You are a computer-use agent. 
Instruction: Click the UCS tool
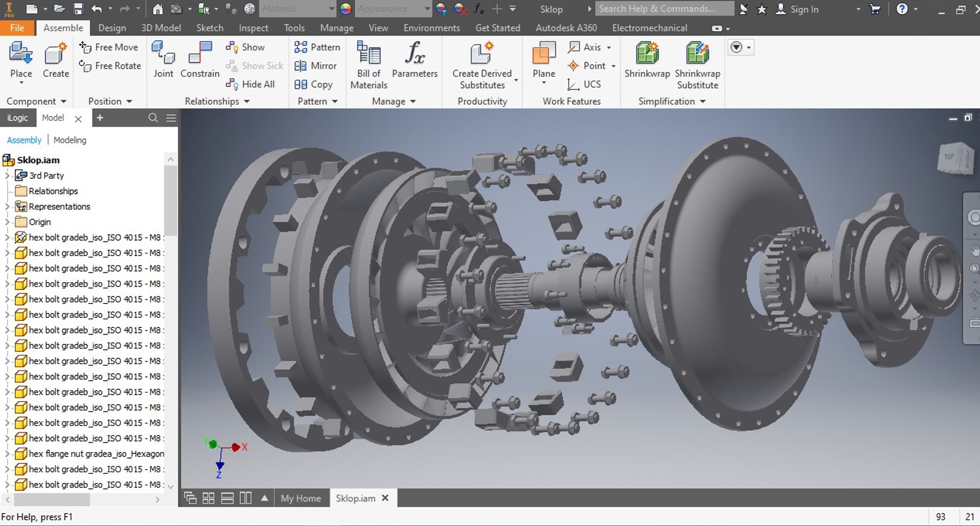[584, 84]
